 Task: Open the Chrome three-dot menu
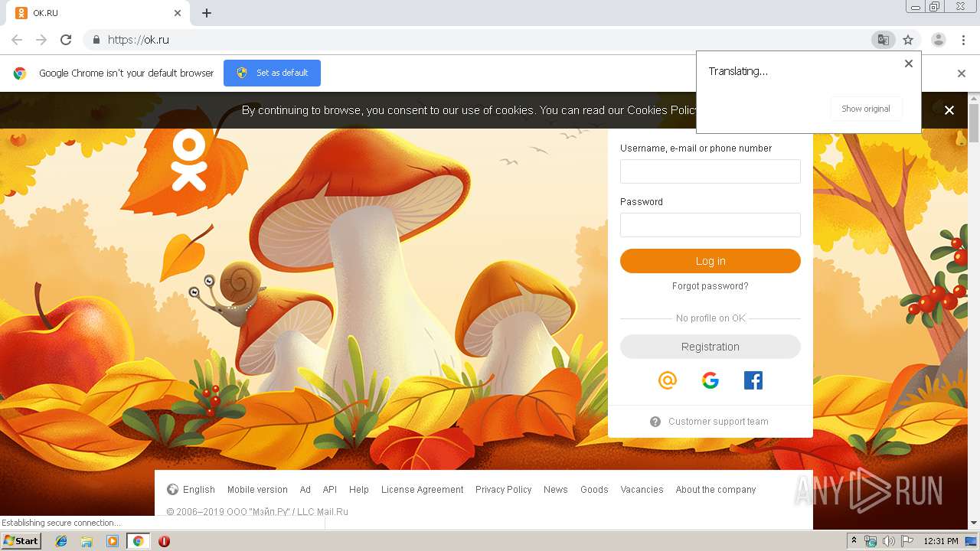tap(964, 40)
